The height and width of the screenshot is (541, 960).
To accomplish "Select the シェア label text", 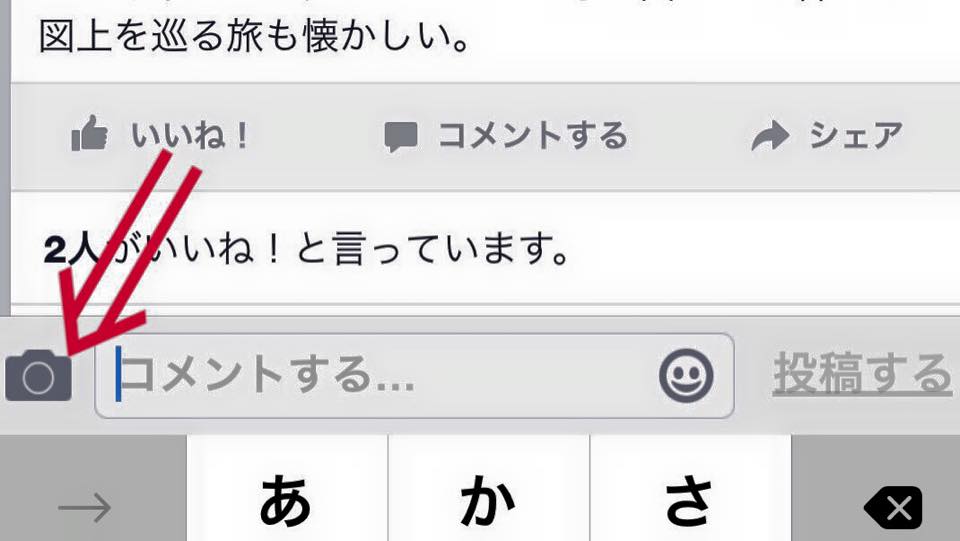I will 856,135.
